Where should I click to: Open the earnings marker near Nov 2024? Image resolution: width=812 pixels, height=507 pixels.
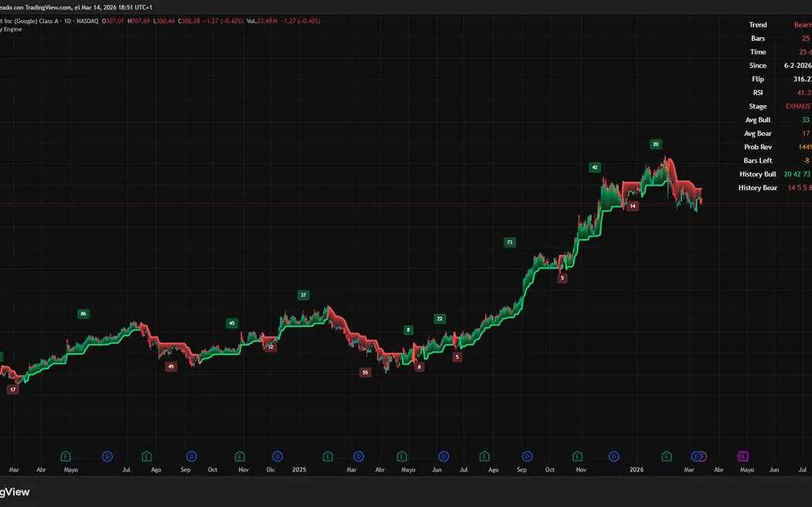[239, 456]
